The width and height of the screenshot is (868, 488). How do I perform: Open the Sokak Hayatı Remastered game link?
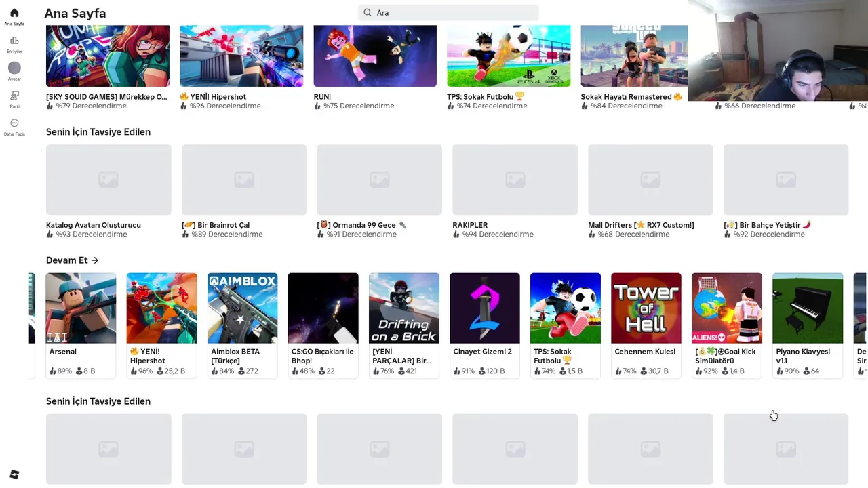pos(631,97)
